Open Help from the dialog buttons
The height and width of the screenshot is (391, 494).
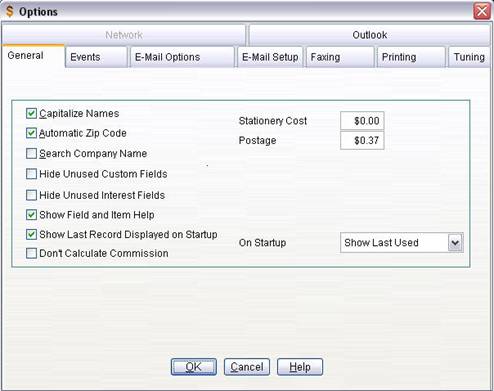pos(300,367)
